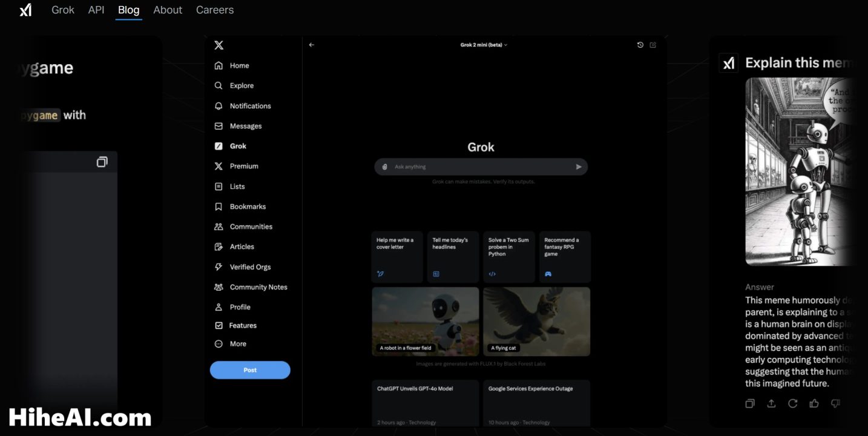Screen dimensions: 868x436
Task: Open Messages label in sidebar
Action: point(246,126)
